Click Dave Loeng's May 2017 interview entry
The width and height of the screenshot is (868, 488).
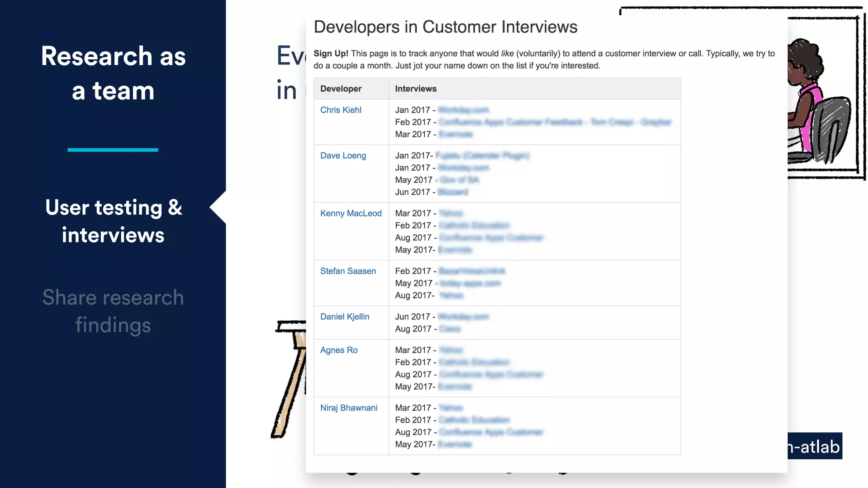tap(437, 180)
